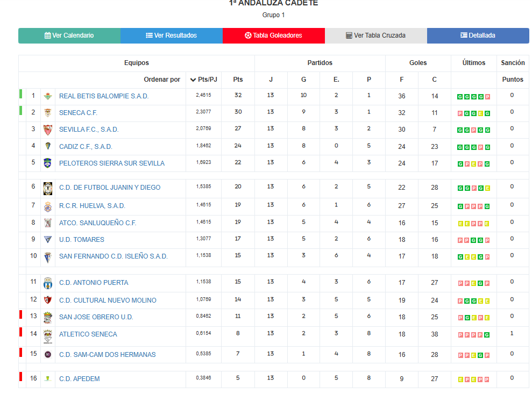Open C.D. APEDEM team link
The image size is (532, 394).
80,379
